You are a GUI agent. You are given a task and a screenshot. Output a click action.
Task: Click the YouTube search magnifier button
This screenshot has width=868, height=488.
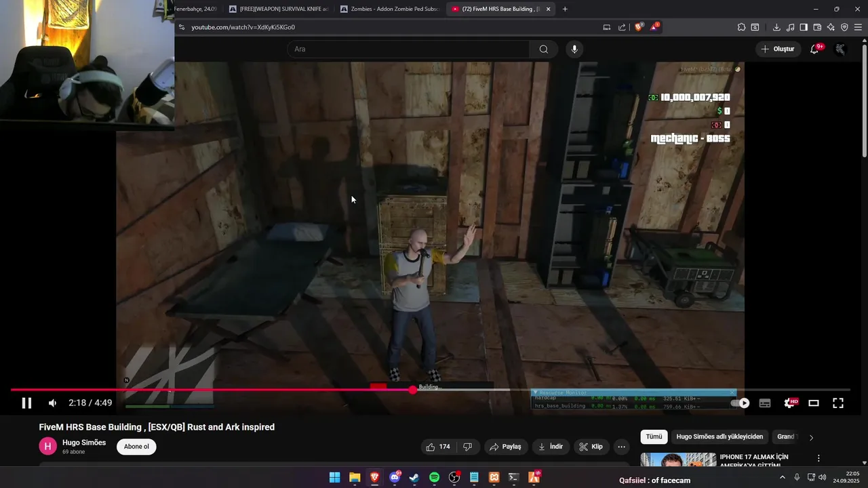tap(544, 49)
